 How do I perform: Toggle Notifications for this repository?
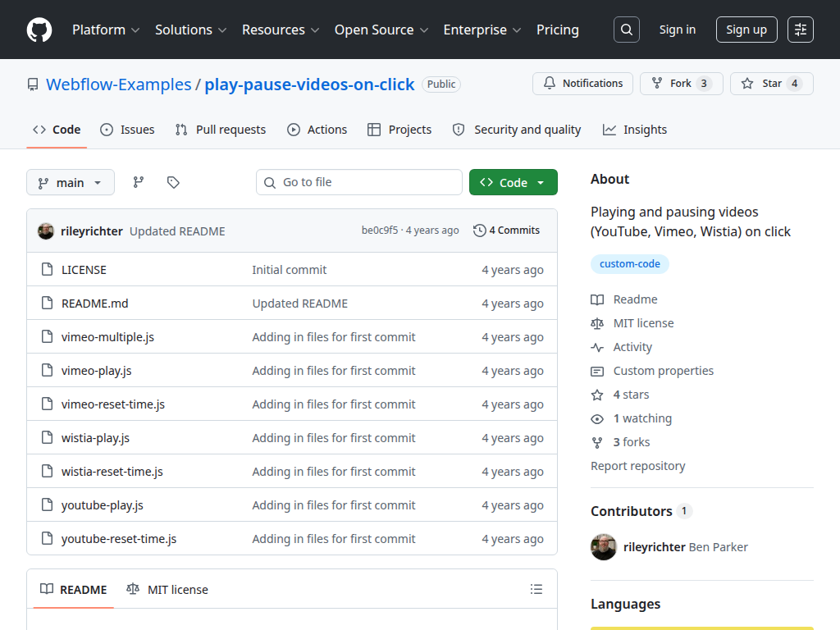coord(583,84)
